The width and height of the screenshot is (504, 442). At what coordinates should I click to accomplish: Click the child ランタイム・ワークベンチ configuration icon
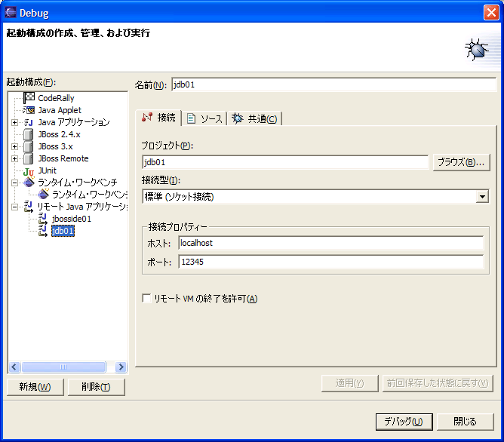(44, 194)
